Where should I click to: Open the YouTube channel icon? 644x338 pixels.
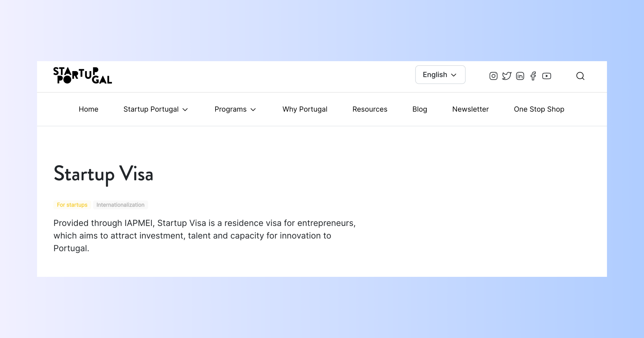547,76
